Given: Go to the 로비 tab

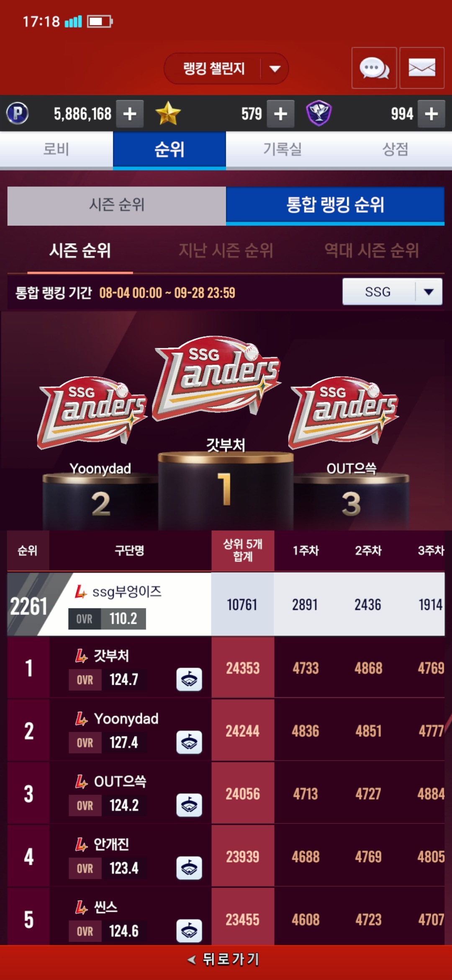Looking at the screenshot, I should click(x=56, y=150).
